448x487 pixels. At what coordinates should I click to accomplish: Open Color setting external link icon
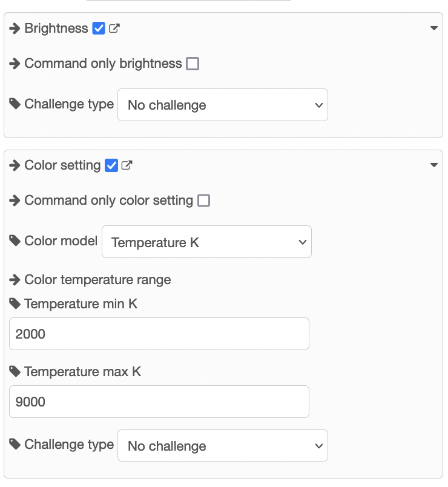(x=127, y=165)
